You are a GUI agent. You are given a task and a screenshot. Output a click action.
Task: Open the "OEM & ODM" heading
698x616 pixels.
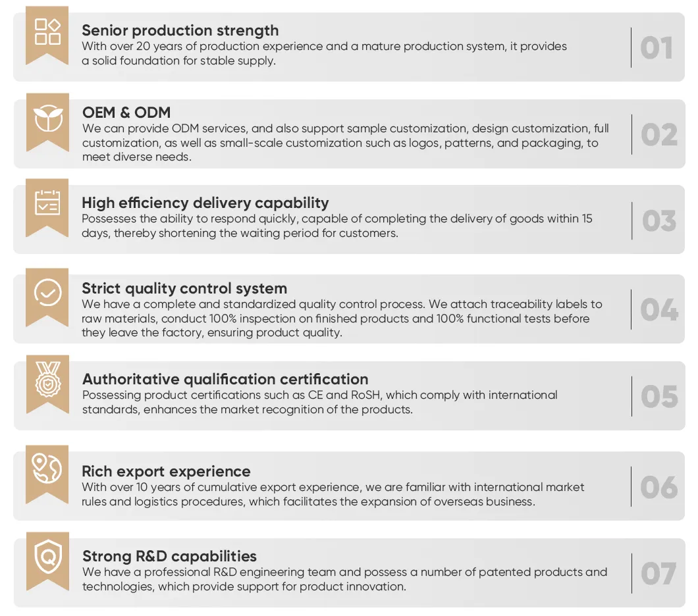126,113
